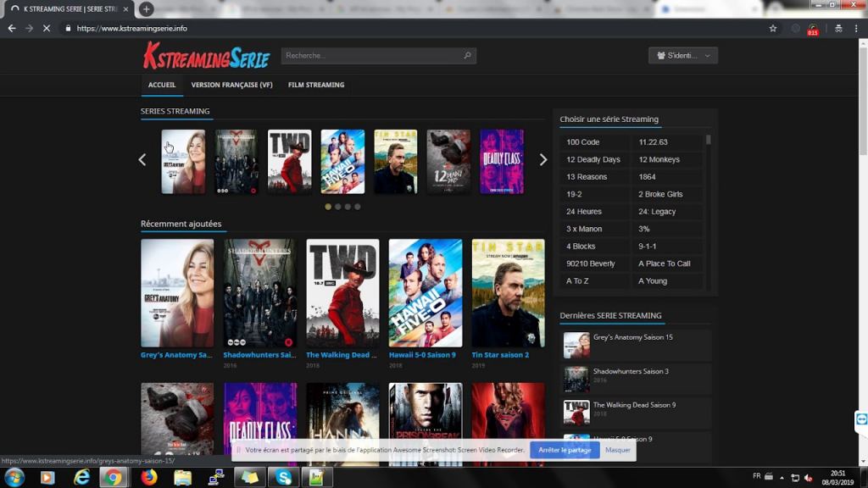The image size is (868, 488).
Task: Click the Masquer link
Action: [618, 450]
